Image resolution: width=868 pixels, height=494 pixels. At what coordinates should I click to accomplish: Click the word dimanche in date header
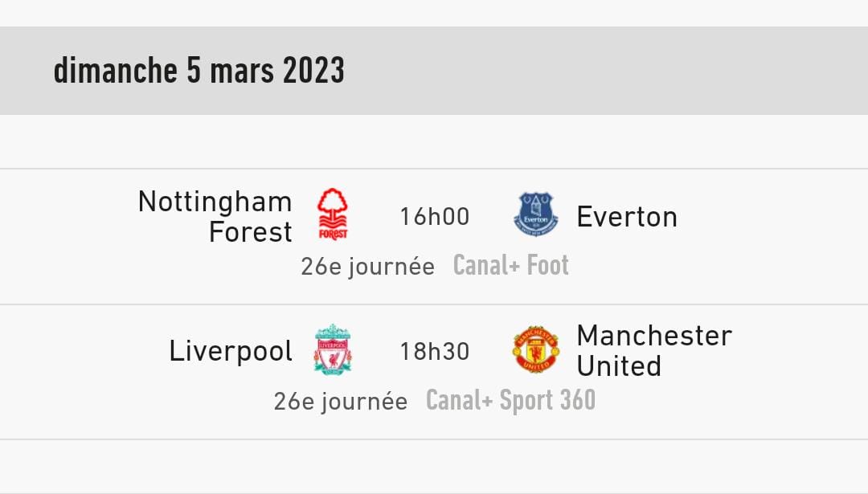point(115,71)
